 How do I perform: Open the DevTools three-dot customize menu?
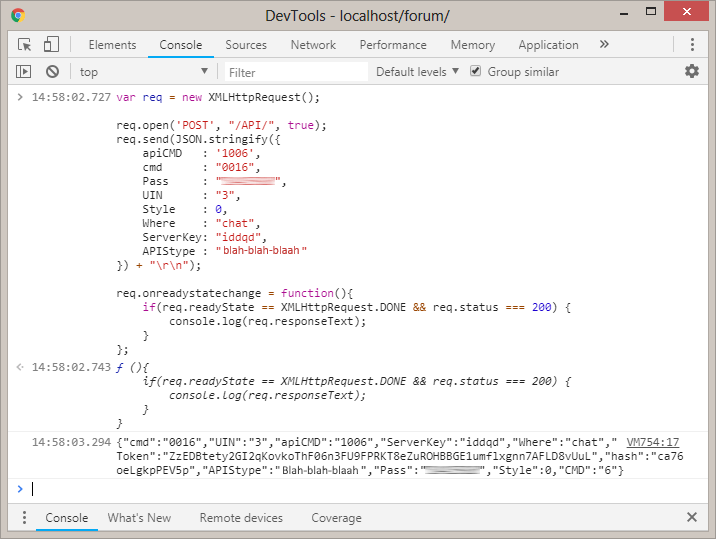(x=692, y=45)
